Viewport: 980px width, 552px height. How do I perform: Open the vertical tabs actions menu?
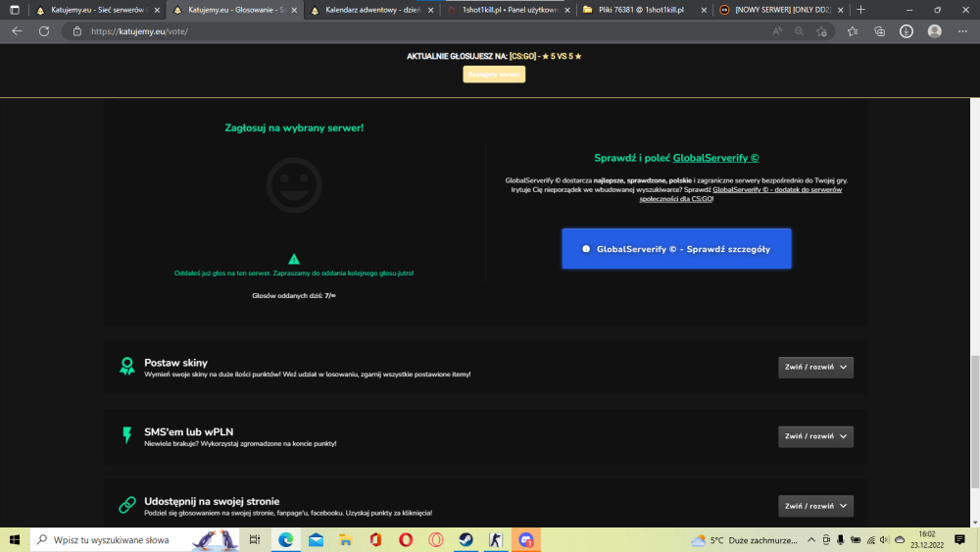coord(15,10)
